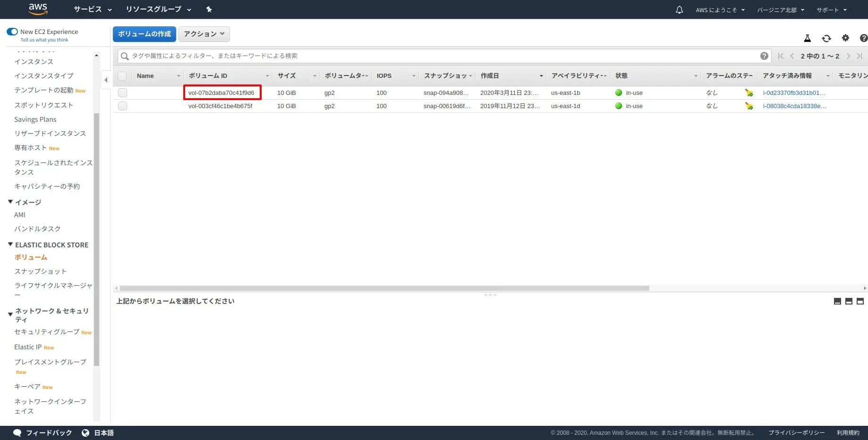This screenshot has width=868, height=440.
Task: Open help question mark at top right
Action: pos(864,38)
